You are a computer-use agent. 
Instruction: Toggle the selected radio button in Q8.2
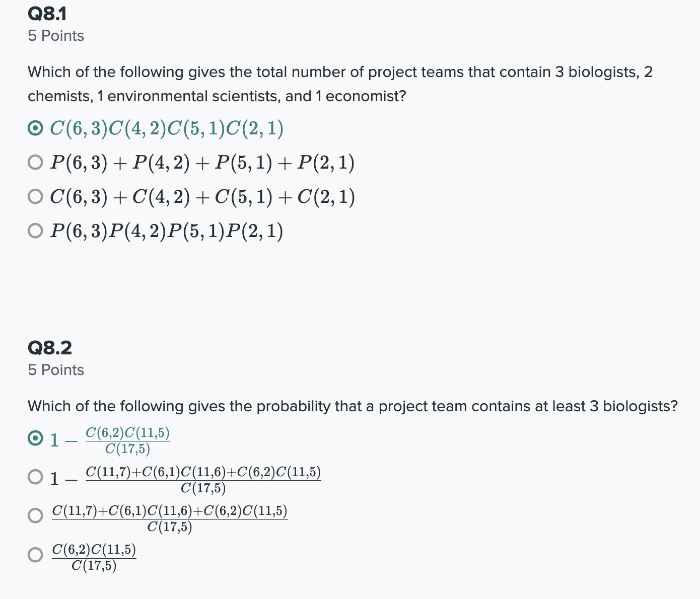pyautogui.click(x=35, y=439)
